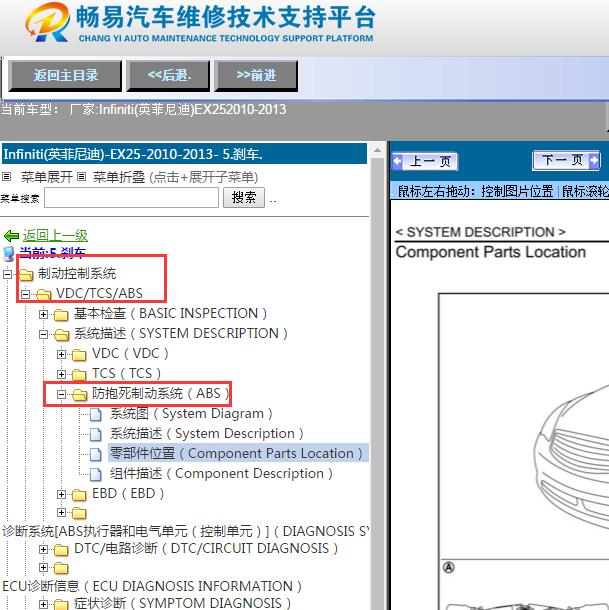Expand the TCS ( TCS ) node
This screenshot has width=609, height=610.
tap(61, 374)
